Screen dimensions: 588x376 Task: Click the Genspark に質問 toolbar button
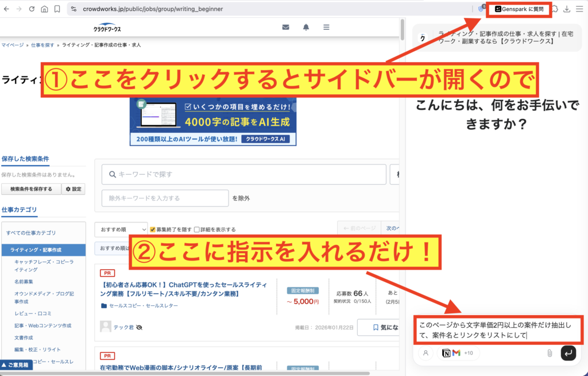[x=519, y=9]
